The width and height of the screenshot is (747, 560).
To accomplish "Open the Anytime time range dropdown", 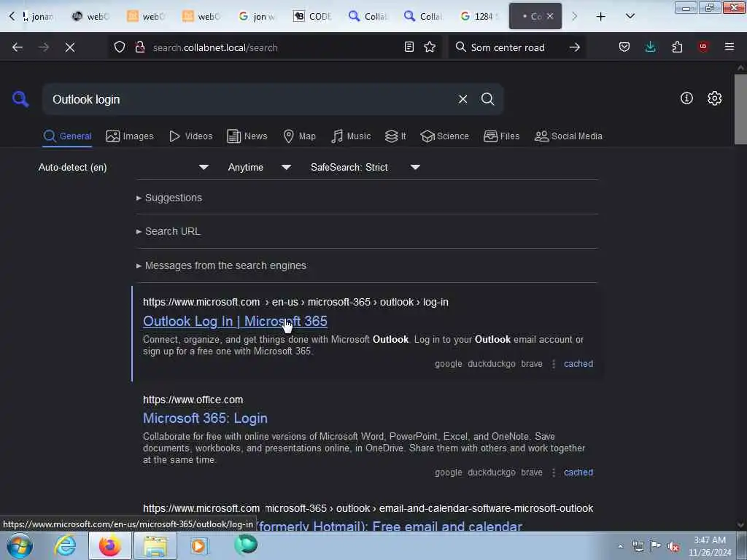I will 259,167.
